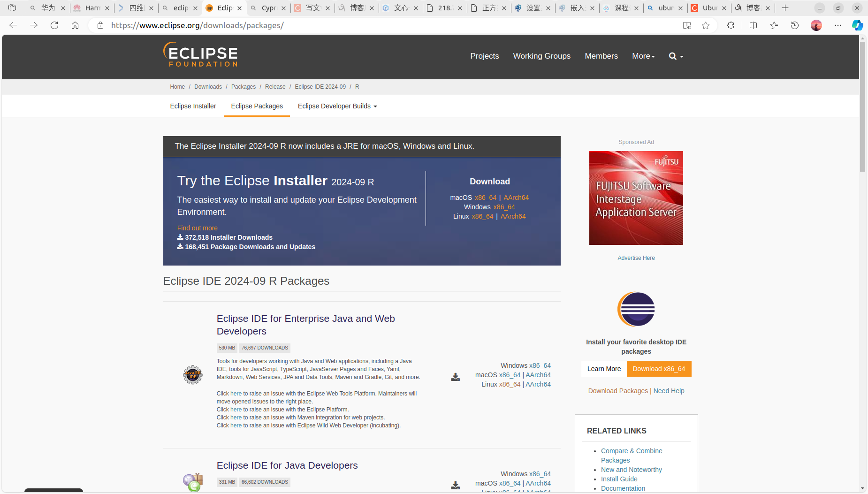
Task: Click Release in the breadcrumb
Action: [275, 87]
